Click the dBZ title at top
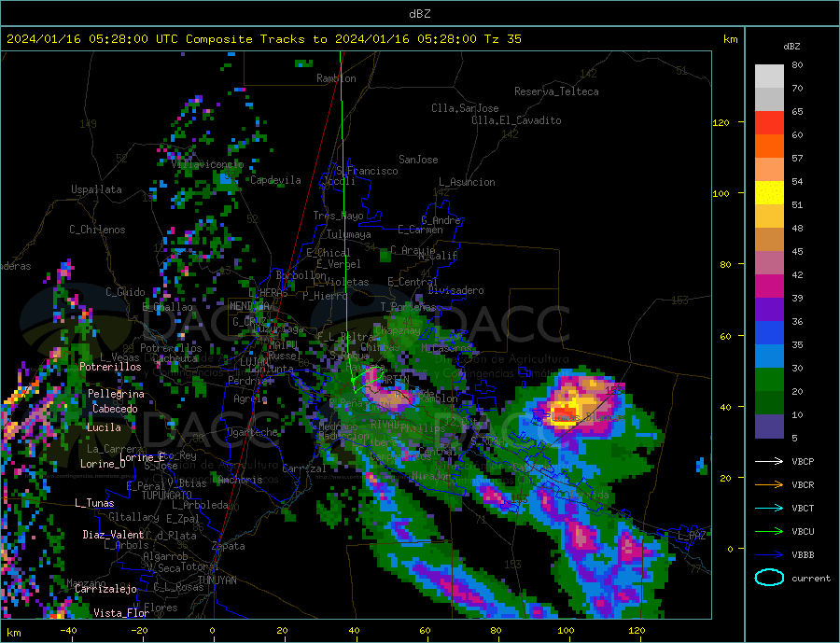Image resolution: width=840 pixels, height=643 pixels. [x=419, y=14]
